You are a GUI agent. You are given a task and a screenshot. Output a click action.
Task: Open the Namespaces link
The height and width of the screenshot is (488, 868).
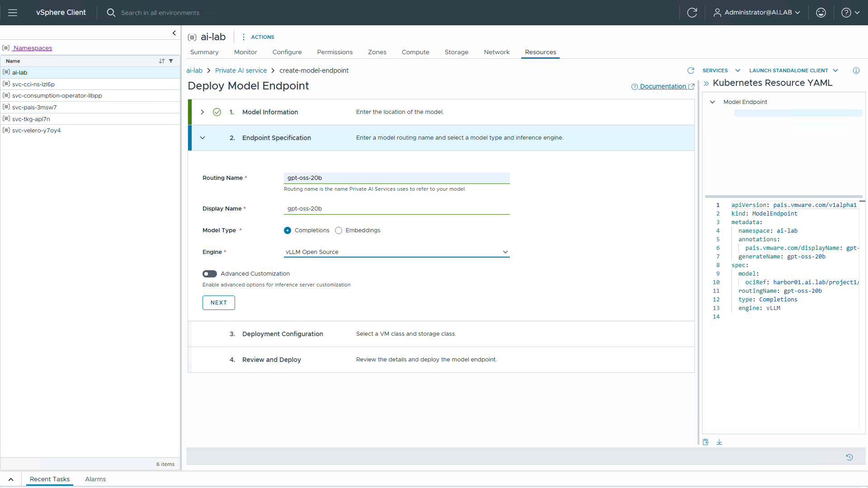[x=33, y=48]
